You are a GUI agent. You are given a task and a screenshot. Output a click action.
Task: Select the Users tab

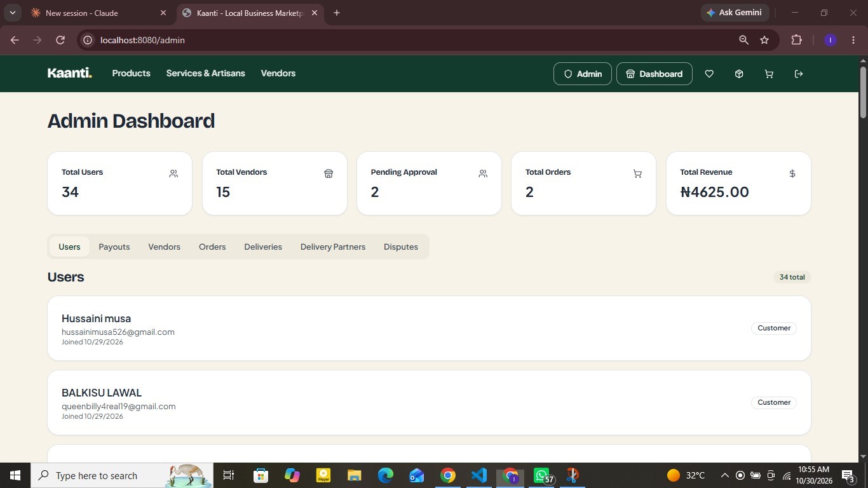point(69,247)
